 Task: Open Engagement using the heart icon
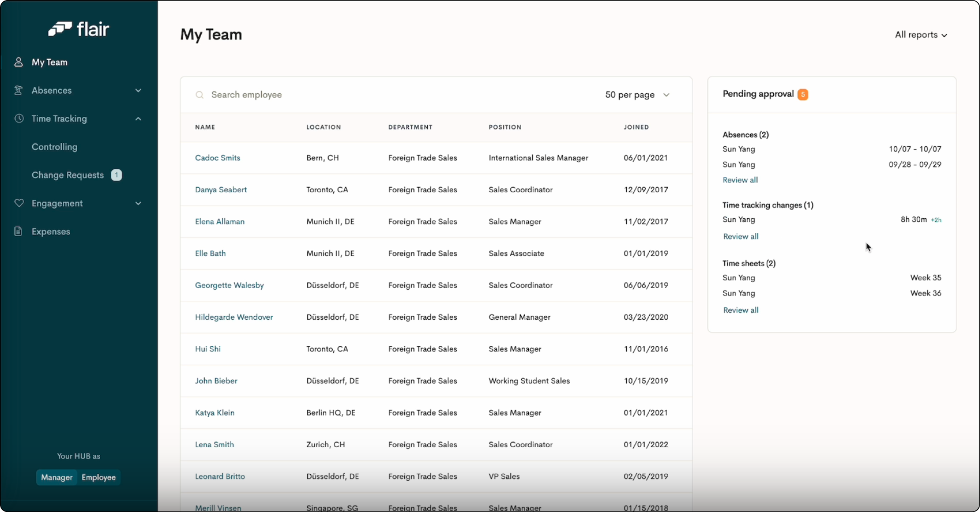pyautogui.click(x=18, y=203)
